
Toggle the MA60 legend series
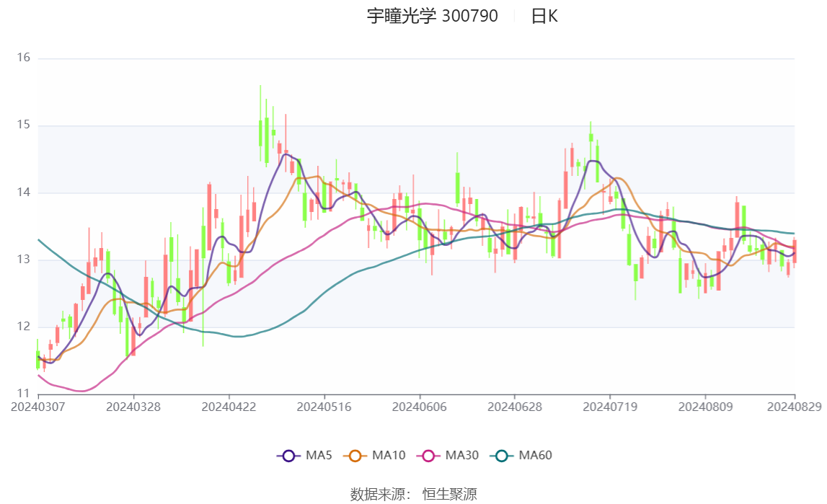[x=521, y=456]
